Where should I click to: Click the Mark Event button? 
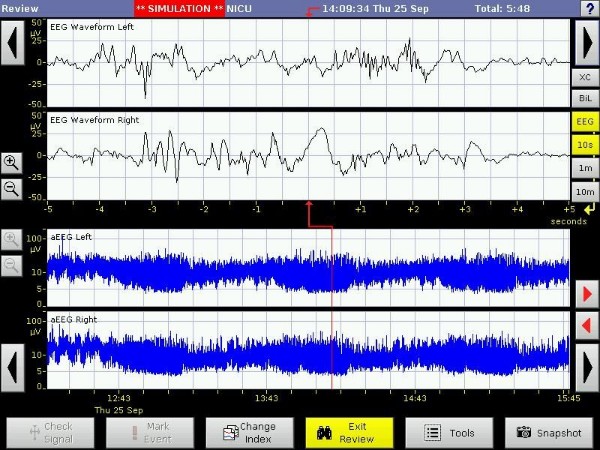(x=150, y=433)
